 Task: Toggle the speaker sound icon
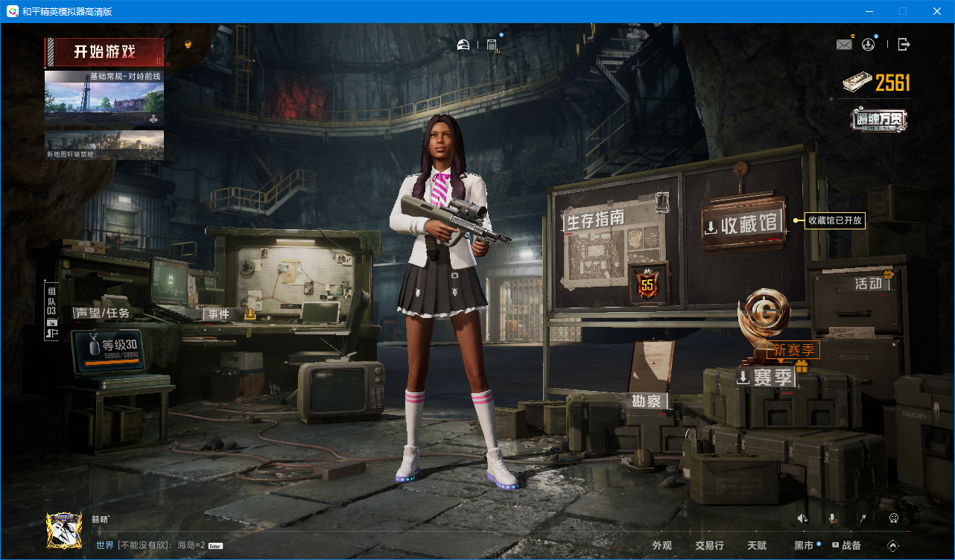(802, 518)
